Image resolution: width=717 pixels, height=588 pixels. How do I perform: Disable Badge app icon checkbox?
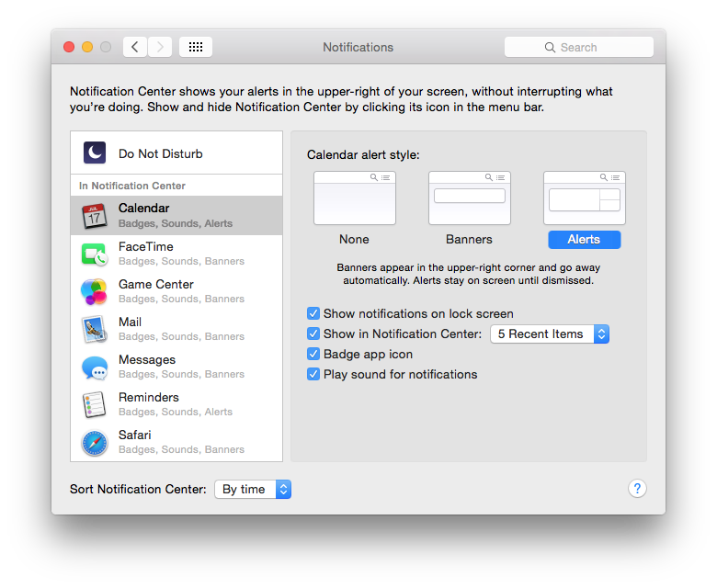pyautogui.click(x=313, y=354)
